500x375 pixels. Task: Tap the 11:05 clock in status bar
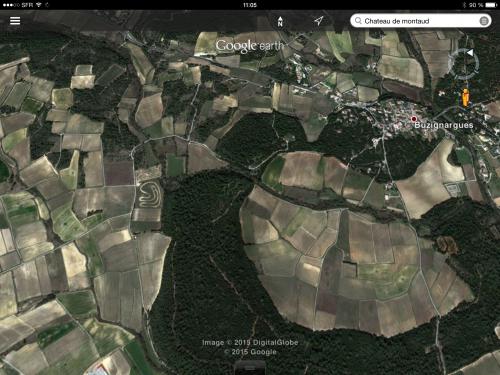pyautogui.click(x=250, y=5)
